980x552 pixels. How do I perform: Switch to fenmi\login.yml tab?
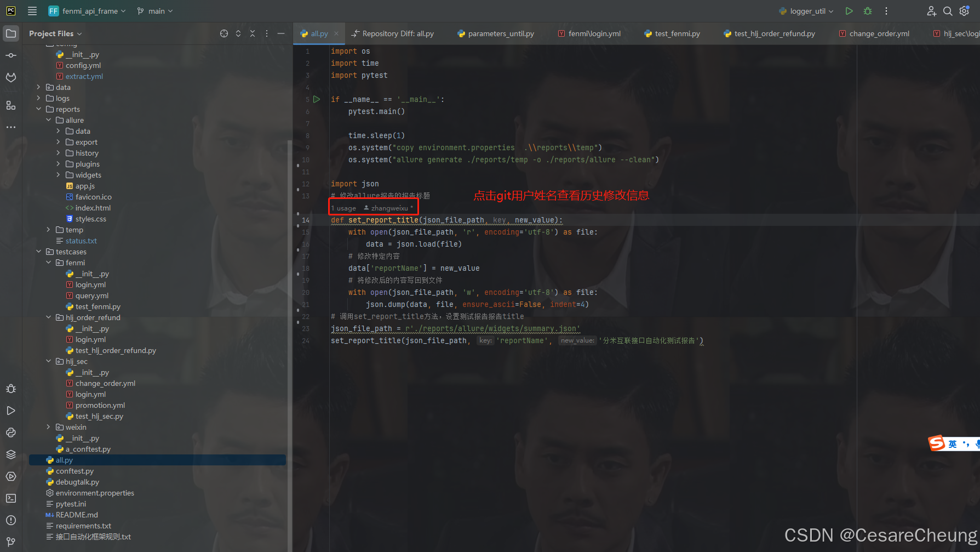point(589,33)
